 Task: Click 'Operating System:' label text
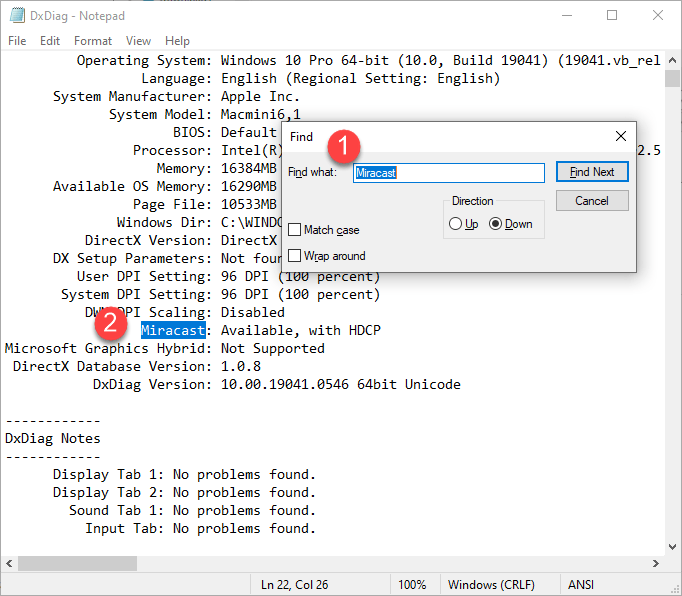144,60
